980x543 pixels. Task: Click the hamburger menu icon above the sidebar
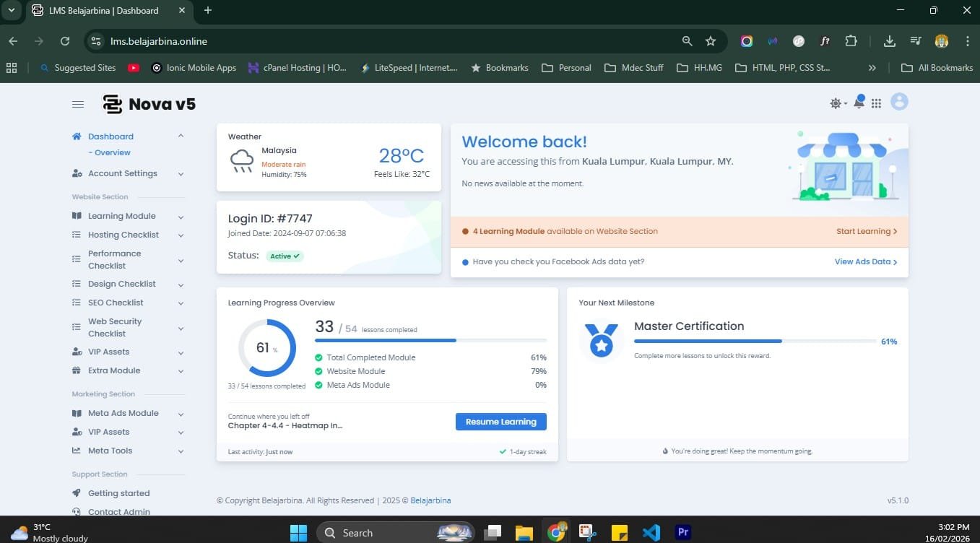[78, 104]
